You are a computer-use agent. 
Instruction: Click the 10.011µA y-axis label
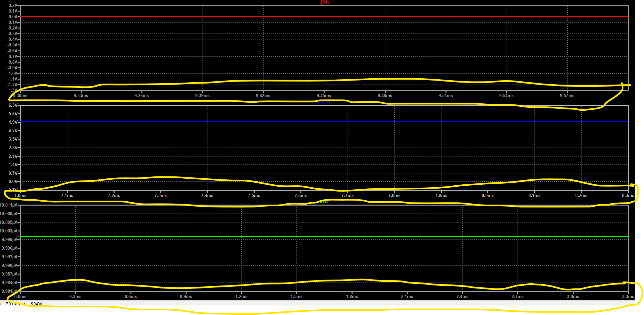(x=9, y=205)
